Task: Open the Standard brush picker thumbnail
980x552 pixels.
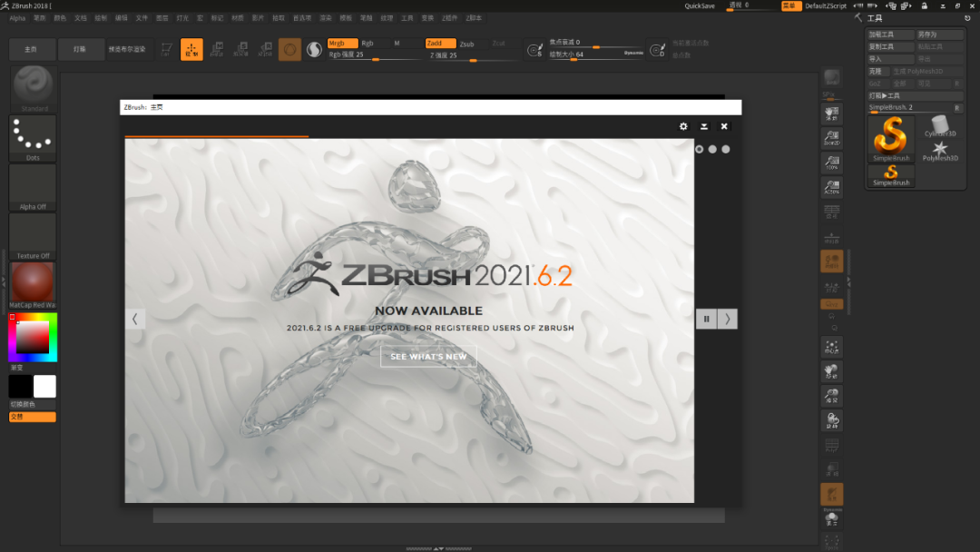Action: tap(34, 88)
